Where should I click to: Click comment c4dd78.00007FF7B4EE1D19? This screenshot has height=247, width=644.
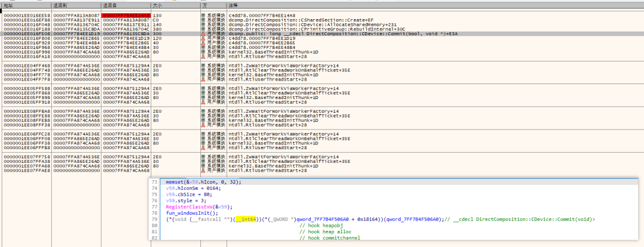pos(262,38)
